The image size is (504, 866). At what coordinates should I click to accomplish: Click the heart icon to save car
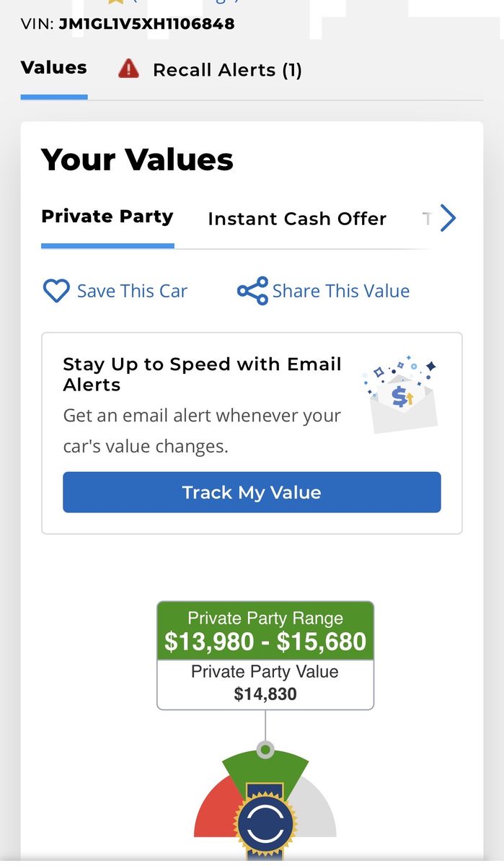[x=56, y=291]
